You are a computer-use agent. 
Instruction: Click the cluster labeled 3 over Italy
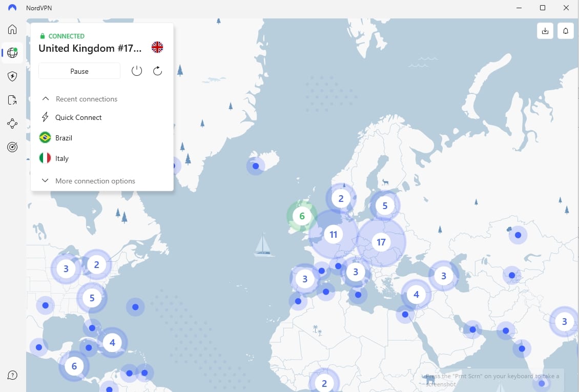click(356, 272)
